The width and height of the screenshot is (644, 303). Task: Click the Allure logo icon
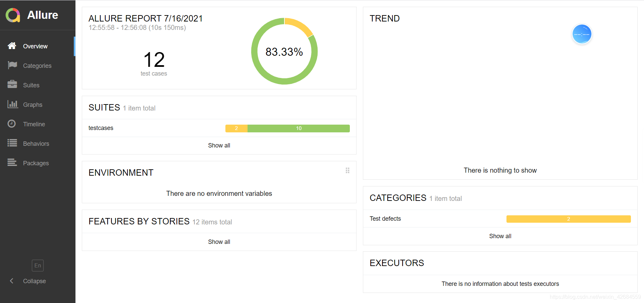click(x=13, y=15)
